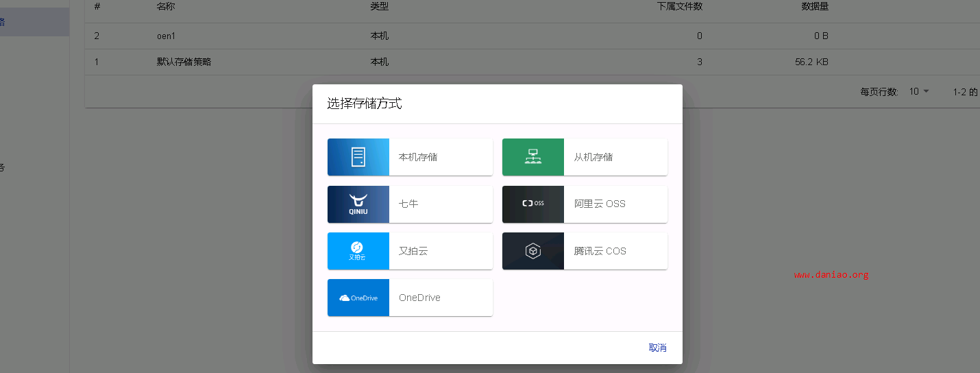The height and width of the screenshot is (373, 980).
Task: Click the OneDrive cloud logo
Action: click(x=358, y=298)
